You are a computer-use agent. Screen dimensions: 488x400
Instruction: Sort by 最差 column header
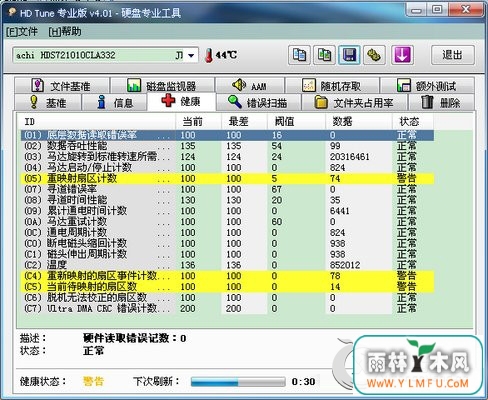pyautogui.click(x=244, y=122)
